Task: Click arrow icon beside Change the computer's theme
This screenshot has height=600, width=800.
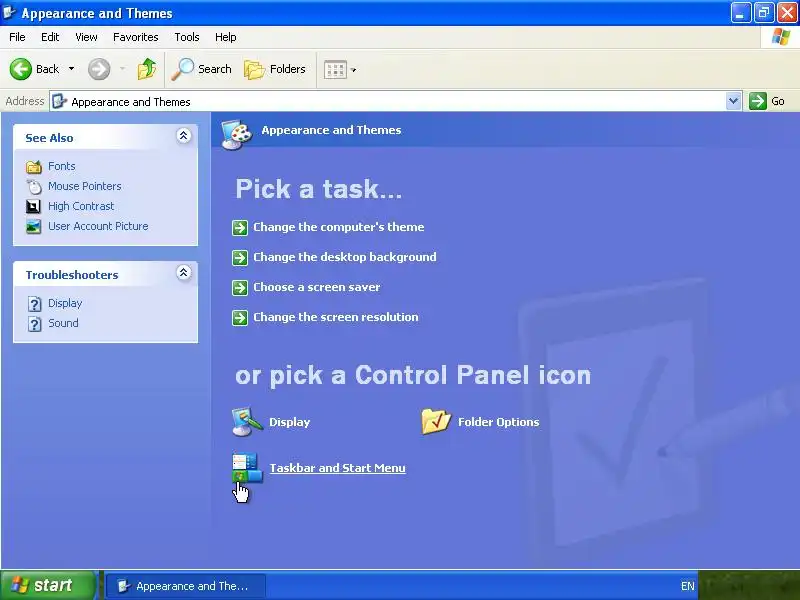Action: click(x=240, y=228)
